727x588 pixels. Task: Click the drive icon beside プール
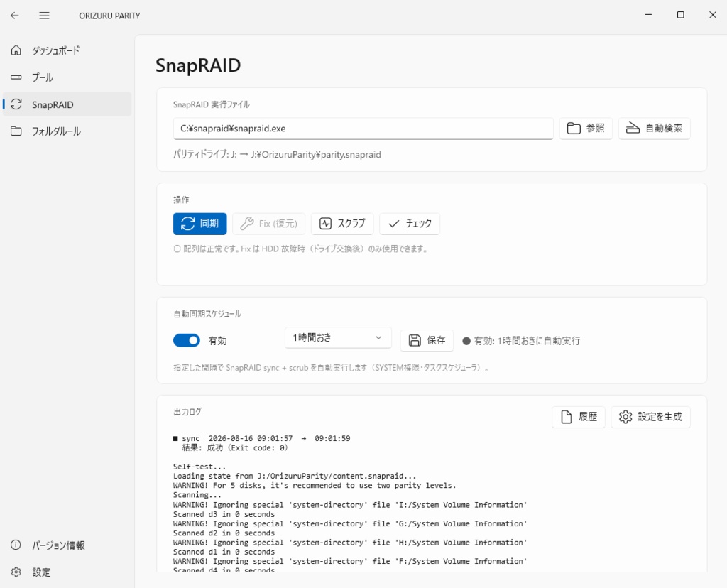(16, 77)
